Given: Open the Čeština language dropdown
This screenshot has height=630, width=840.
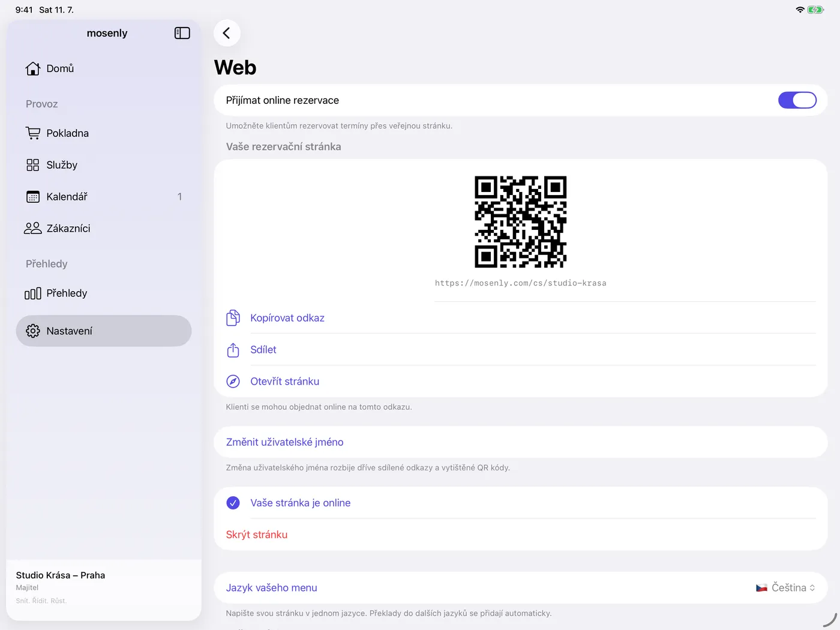Looking at the screenshot, I should [x=785, y=588].
